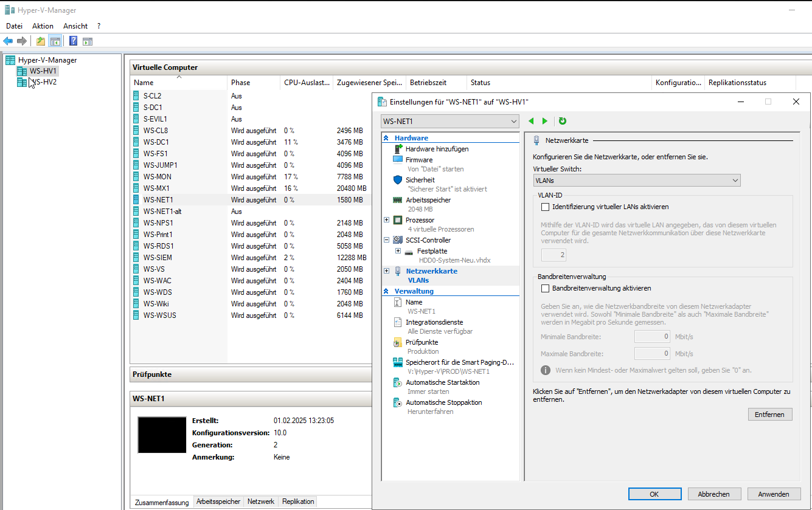Click the previous VM green arrow in settings

(531, 122)
